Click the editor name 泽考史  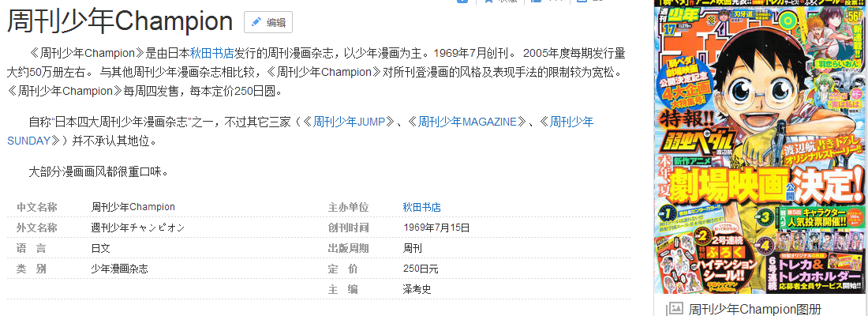click(417, 289)
